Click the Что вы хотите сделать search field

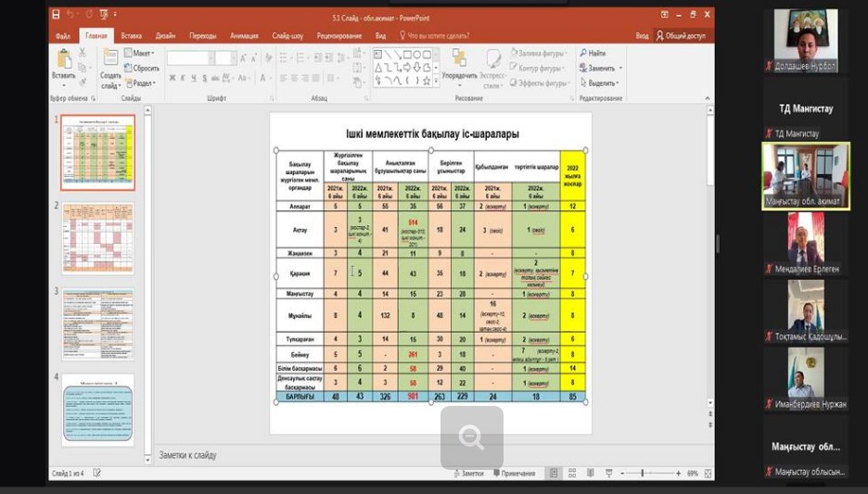pos(434,36)
